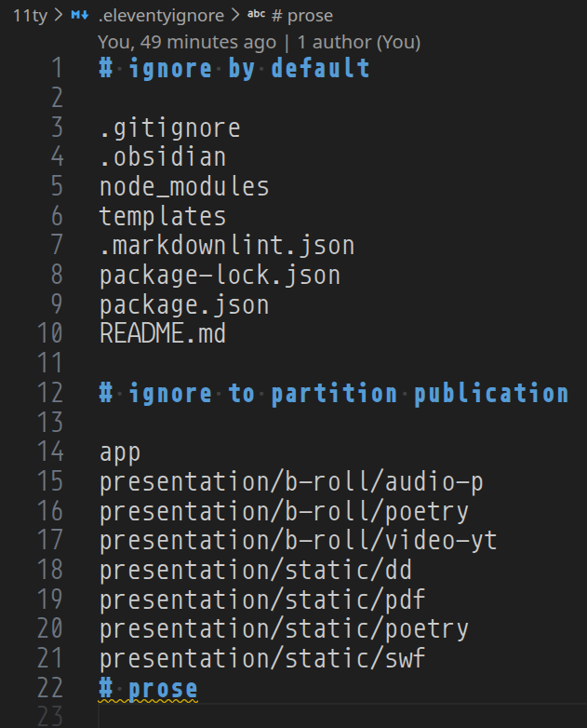Place cursor on node_modules line

coord(183,186)
